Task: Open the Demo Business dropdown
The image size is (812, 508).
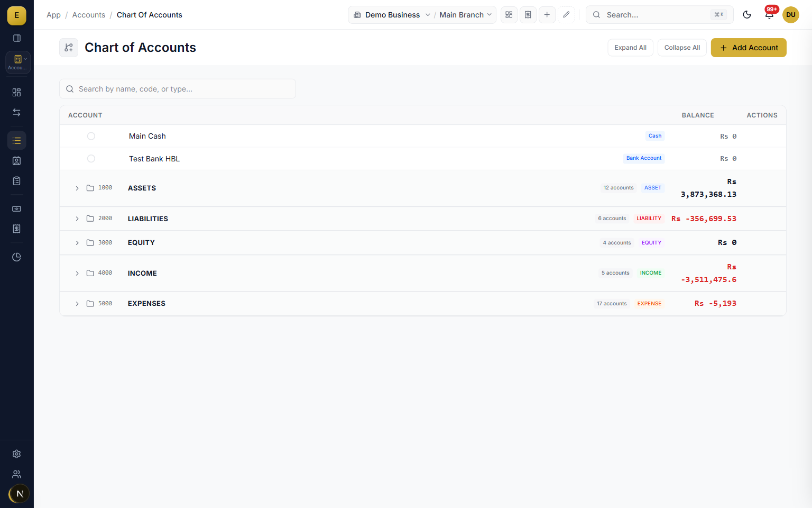Action: coord(392,15)
